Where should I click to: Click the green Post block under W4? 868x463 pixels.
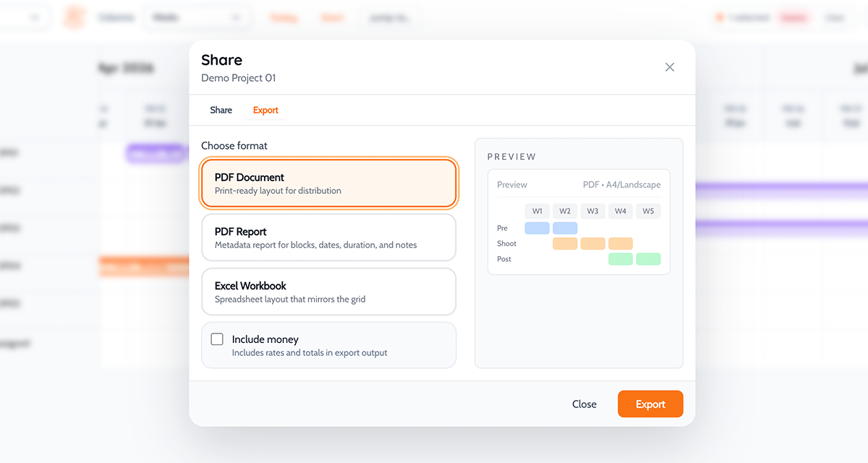[x=620, y=259]
